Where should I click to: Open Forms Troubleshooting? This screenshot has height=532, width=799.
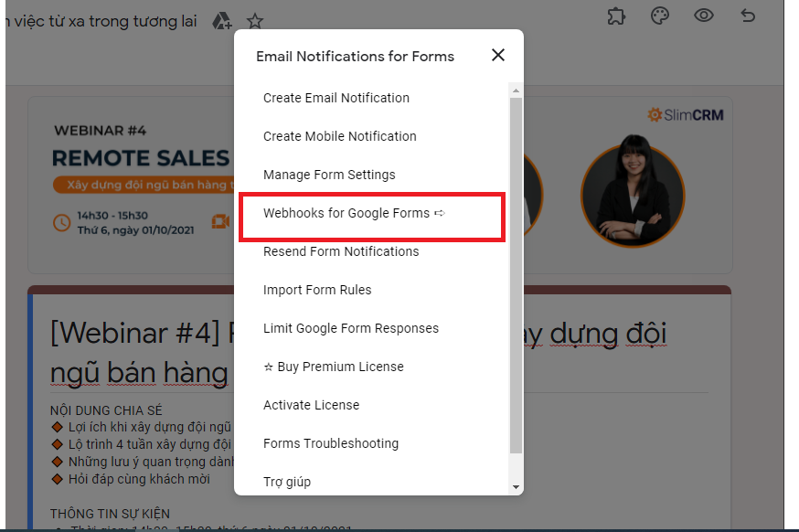pos(331,443)
